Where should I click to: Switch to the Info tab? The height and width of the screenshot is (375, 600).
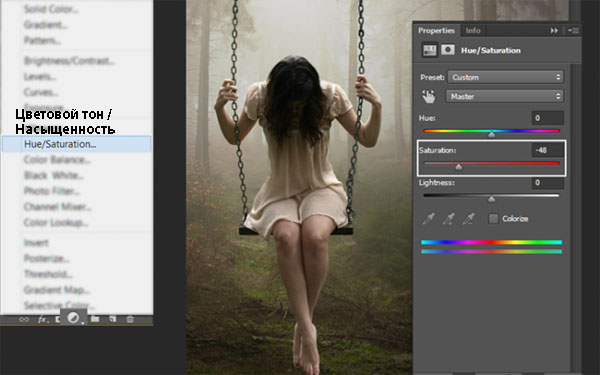click(x=473, y=30)
